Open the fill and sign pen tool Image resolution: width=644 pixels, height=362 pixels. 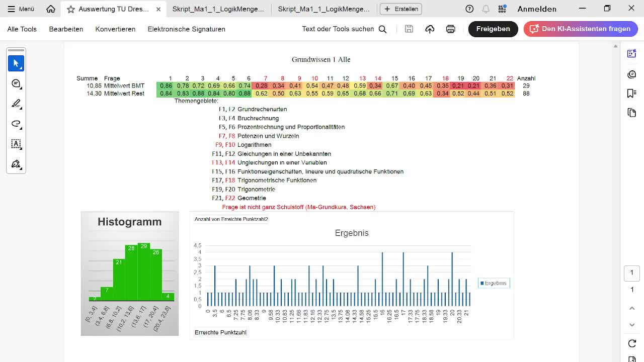(x=16, y=164)
